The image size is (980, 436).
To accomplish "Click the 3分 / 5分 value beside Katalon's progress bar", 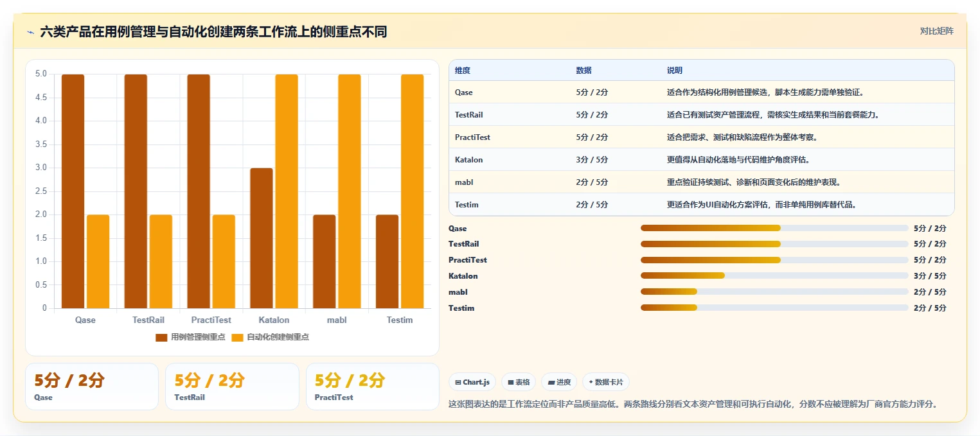I will 930,276.
